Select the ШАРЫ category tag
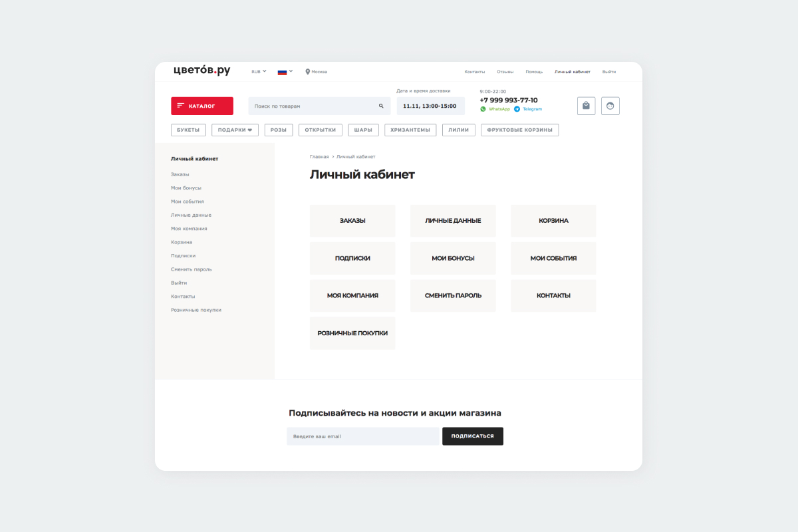Image resolution: width=798 pixels, height=532 pixels. [x=364, y=130]
